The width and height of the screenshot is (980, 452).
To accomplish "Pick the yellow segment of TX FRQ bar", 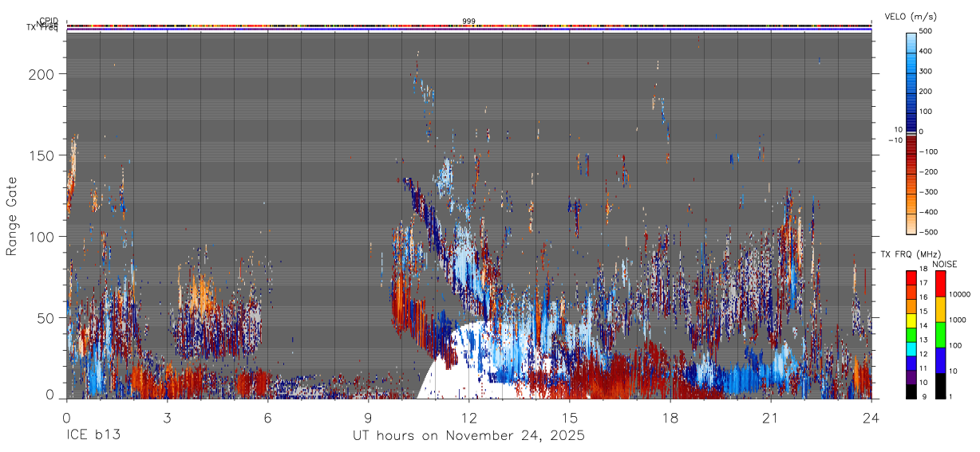I will click(911, 319).
